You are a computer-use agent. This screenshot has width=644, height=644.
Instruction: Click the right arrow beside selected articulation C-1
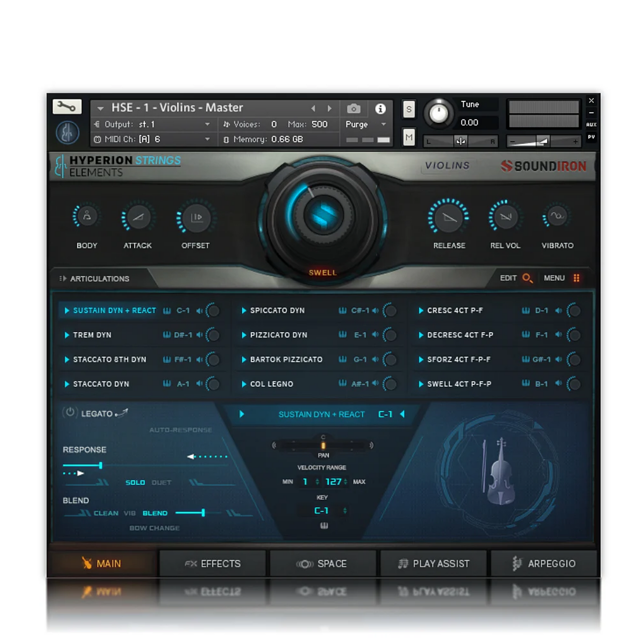tap(402, 414)
